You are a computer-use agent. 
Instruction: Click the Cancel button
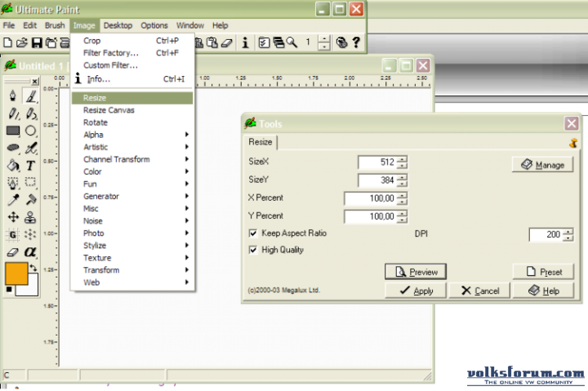point(479,291)
